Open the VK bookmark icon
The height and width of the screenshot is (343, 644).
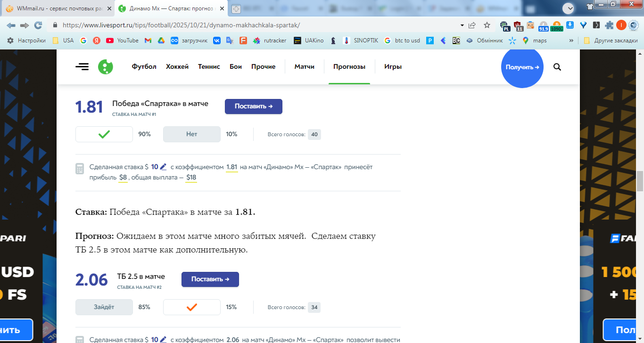(x=217, y=41)
